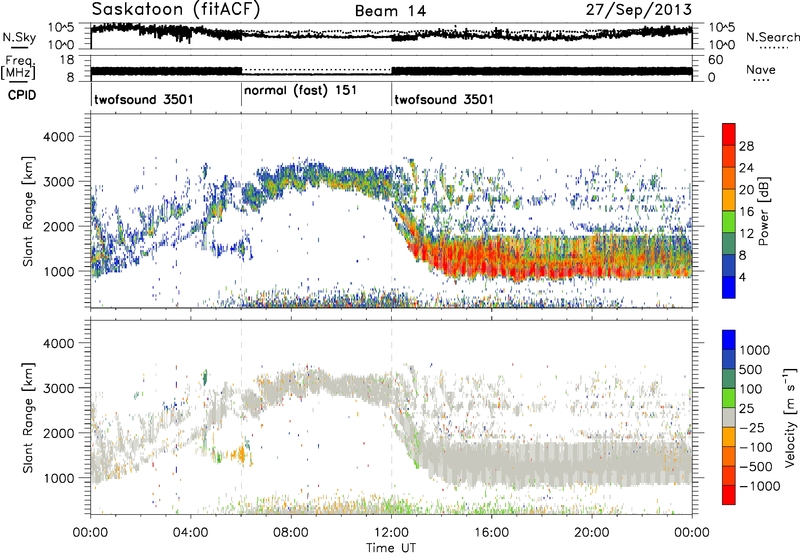Click the 'Power [dB]' colorbar title
This screenshot has height=554, width=800.
pos(763,211)
